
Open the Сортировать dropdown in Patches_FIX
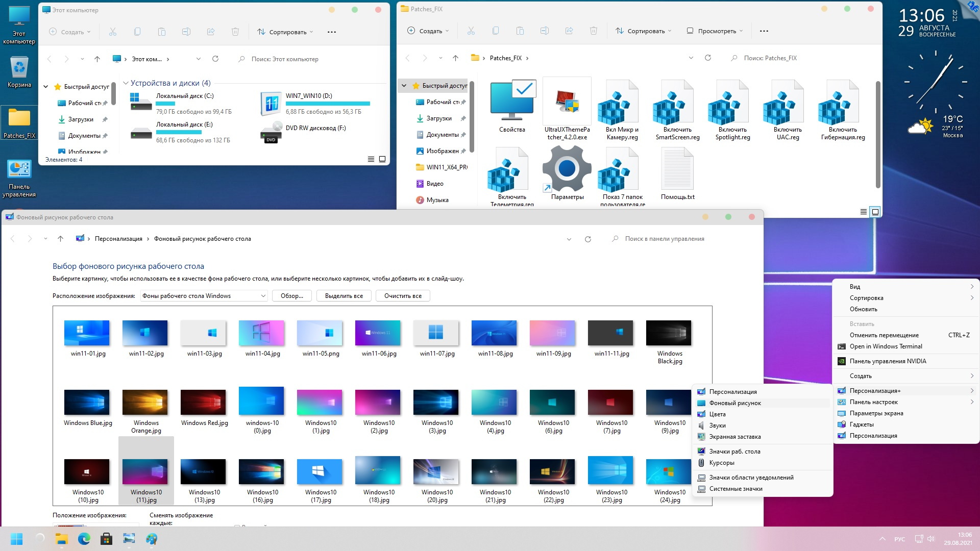coord(643,31)
